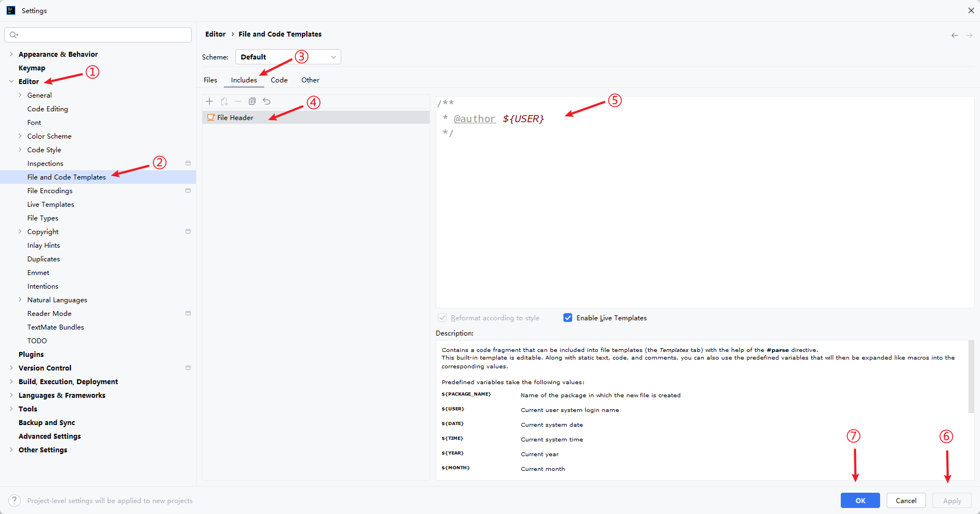Click the description panel scrollbar
The height and width of the screenshot is (514, 980).
pyautogui.click(x=971, y=376)
